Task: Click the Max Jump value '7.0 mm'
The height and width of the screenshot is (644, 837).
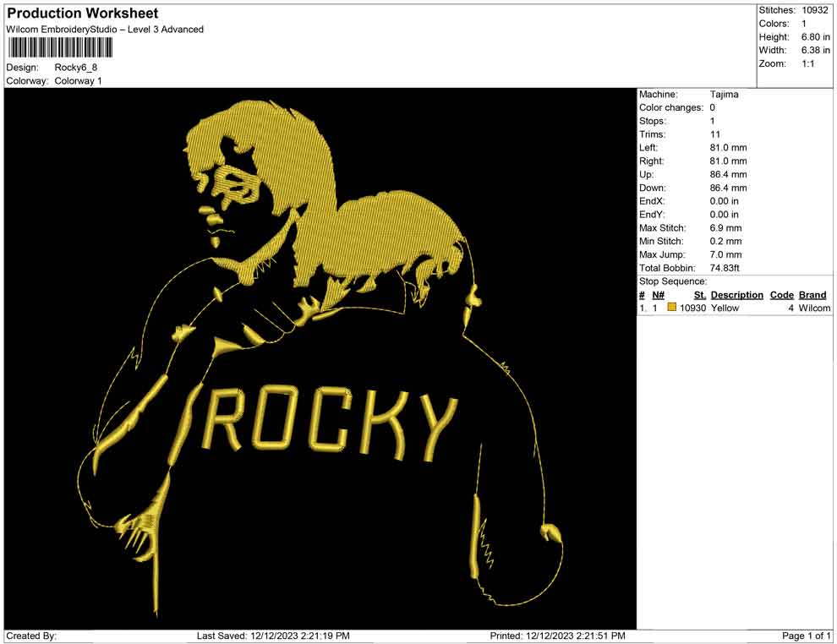Action: pos(725,254)
